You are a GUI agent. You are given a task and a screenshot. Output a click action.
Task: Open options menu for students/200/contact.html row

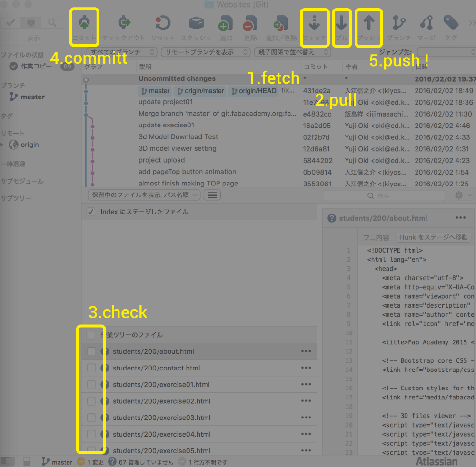coord(306,368)
